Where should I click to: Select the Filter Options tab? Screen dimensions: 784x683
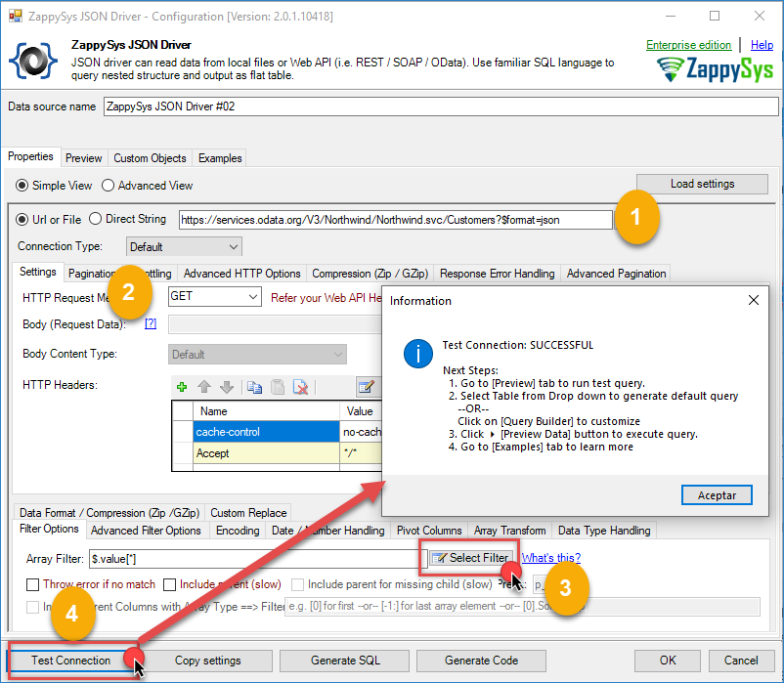coord(49,529)
